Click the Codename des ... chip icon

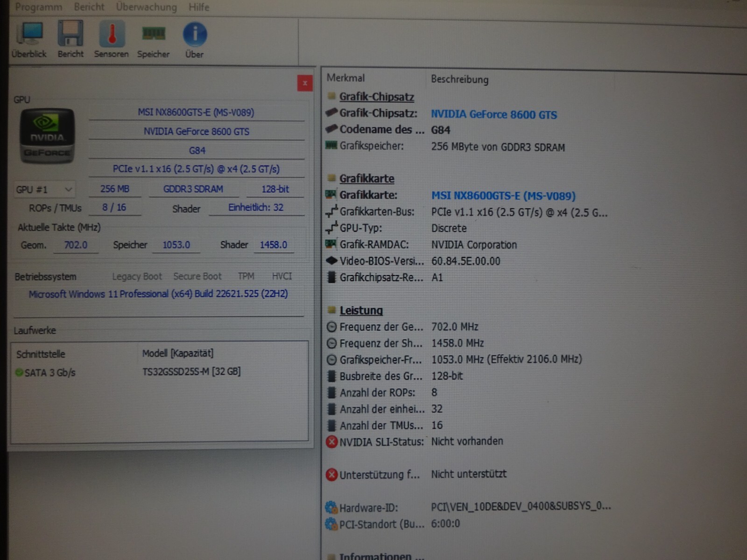(331, 129)
